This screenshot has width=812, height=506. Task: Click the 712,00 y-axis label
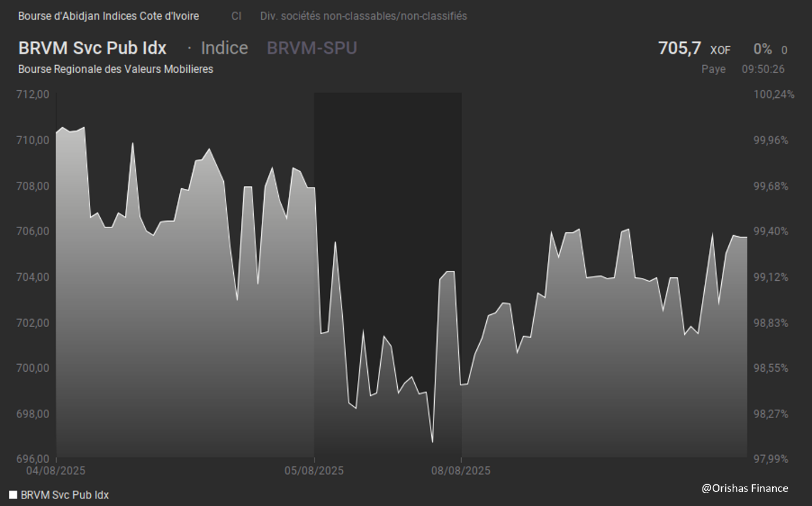(34, 94)
